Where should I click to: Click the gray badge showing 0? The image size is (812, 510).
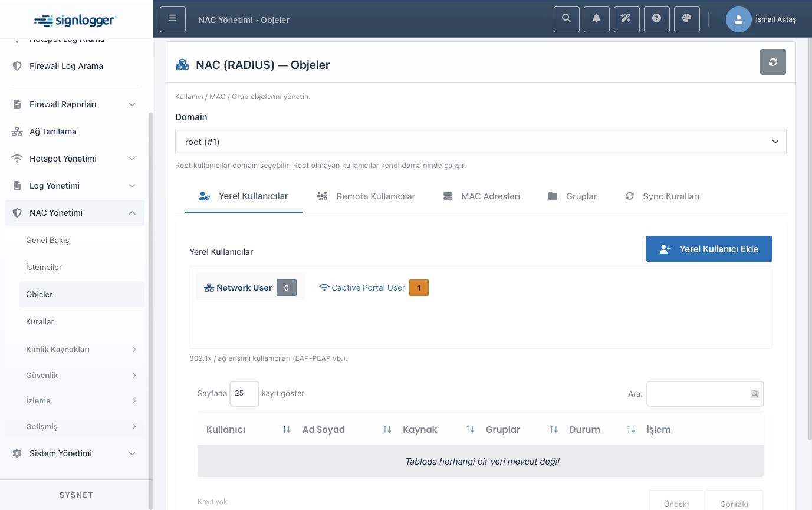coord(287,288)
